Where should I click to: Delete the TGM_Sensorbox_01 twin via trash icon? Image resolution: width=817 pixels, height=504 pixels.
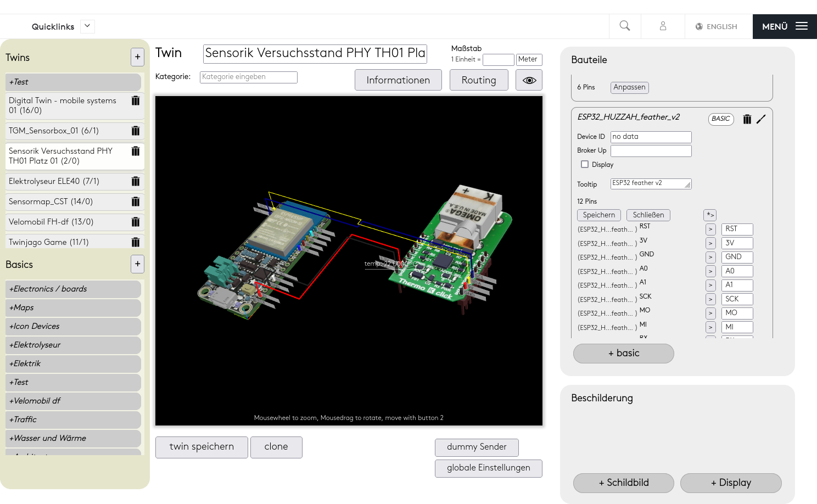tap(135, 131)
